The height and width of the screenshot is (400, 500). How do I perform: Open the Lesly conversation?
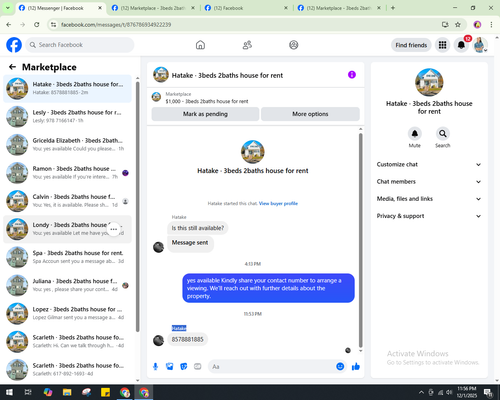point(68,117)
